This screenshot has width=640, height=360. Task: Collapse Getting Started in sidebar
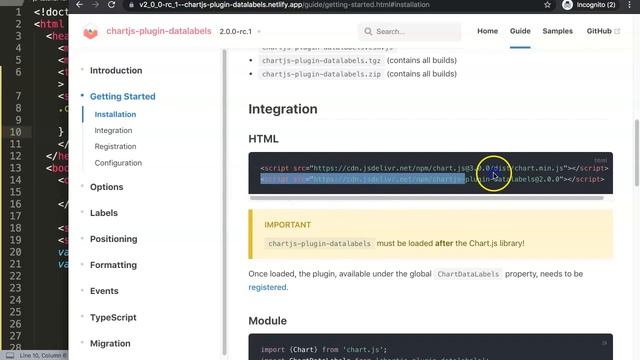[x=122, y=97]
